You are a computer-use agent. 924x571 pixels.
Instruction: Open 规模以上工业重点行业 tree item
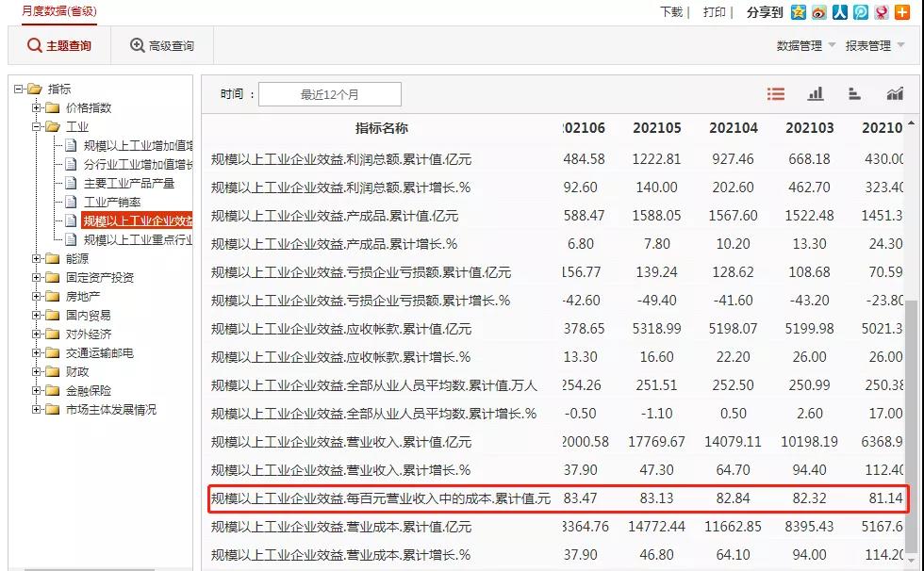pyautogui.click(x=138, y=239)
